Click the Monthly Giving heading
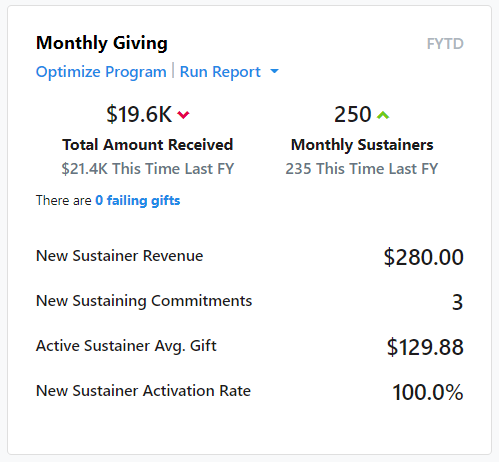 (x=102, y=43)
